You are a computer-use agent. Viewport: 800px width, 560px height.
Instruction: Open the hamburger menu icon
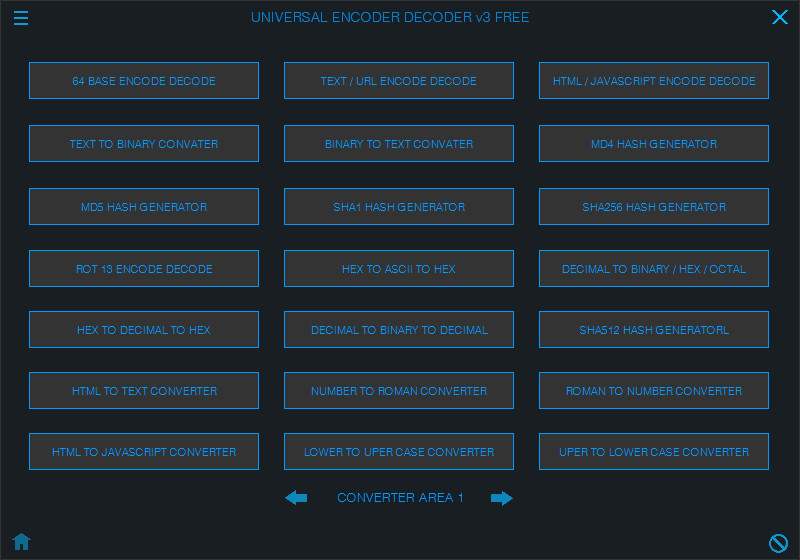(x=21, y=18)
